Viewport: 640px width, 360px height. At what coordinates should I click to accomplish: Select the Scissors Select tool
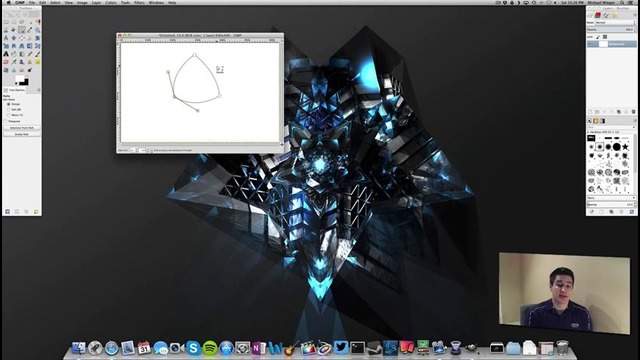(6, 30)
